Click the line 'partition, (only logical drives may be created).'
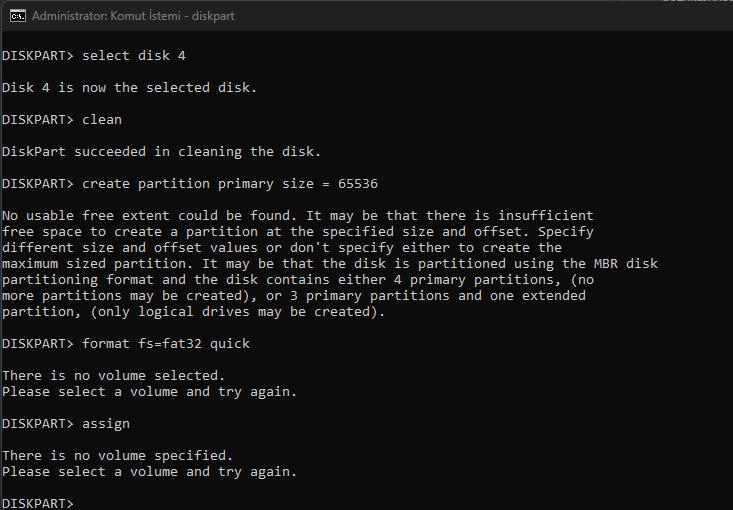This screenshot has height=510, width=733. 193,311
